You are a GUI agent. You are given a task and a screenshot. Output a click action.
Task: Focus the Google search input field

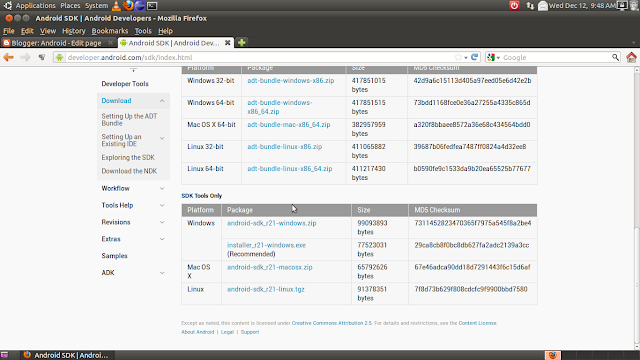point(556,58)
